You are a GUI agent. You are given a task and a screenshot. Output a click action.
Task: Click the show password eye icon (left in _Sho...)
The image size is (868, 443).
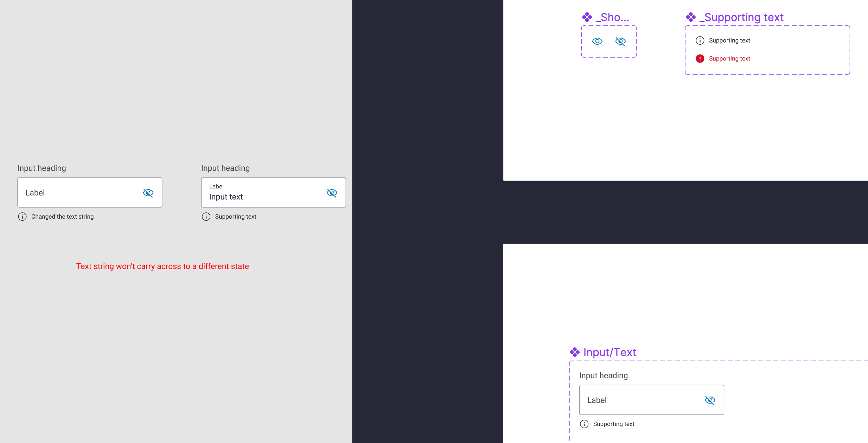coord(597,41)
